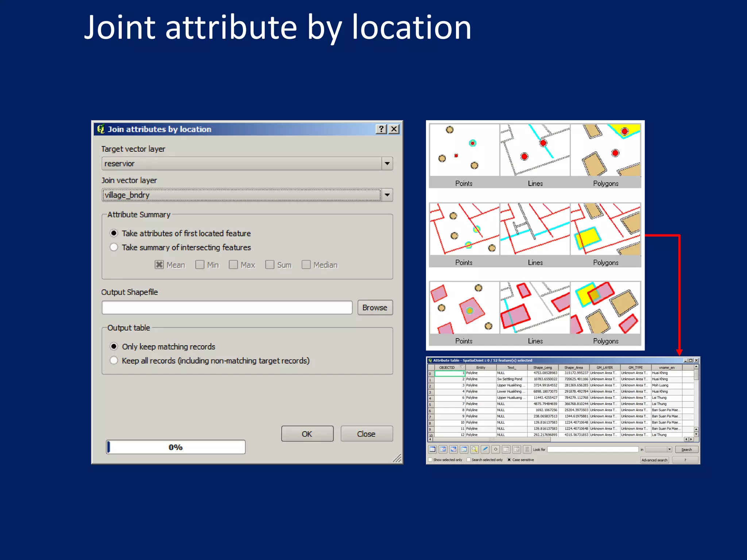
Task: Enable the Min checkbox
Action: [200, 265]
